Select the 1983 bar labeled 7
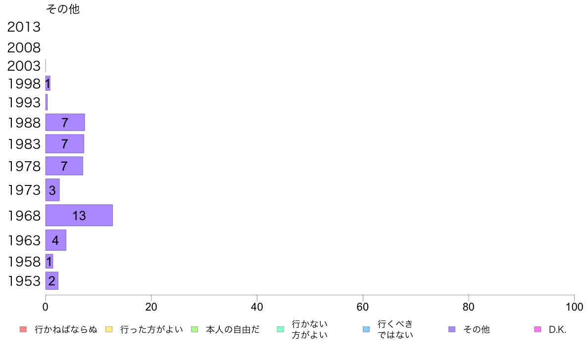This screenshot has width=588, height=364. (x=64, y=143)
